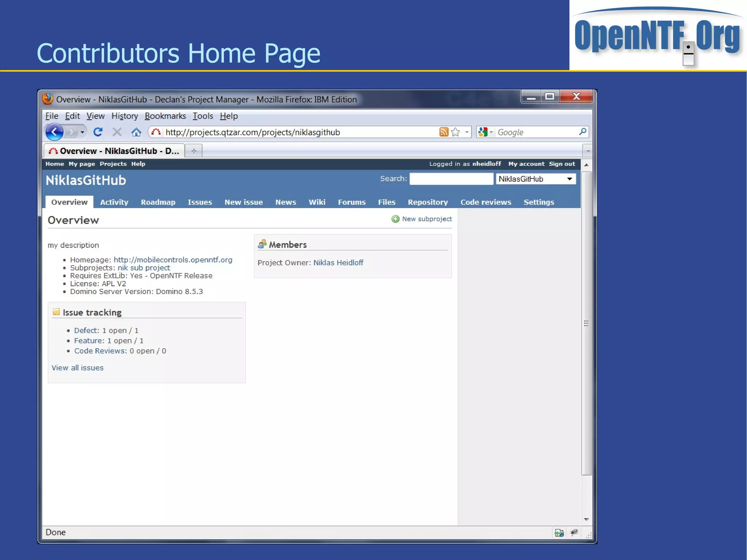The width and height of the screenshot is (747, 560).
Task: Switch to the Repository tab
Action: 428,202
